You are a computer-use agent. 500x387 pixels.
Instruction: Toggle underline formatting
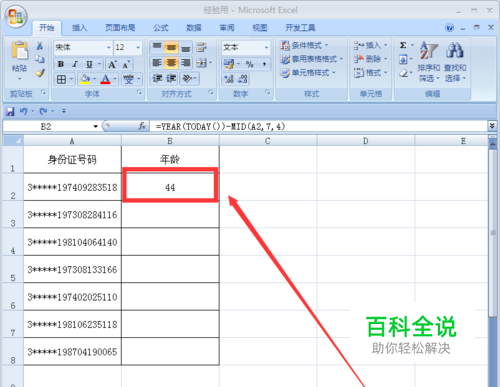[x=89, y=64]
